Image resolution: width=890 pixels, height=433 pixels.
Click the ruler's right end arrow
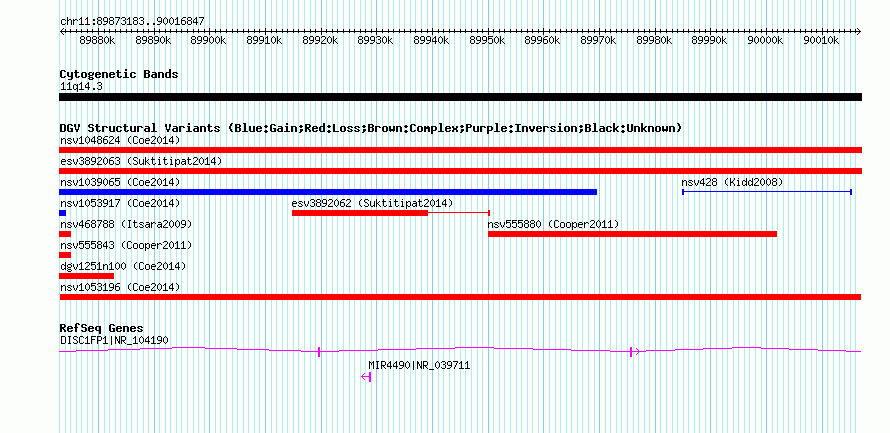click(859, 32)
